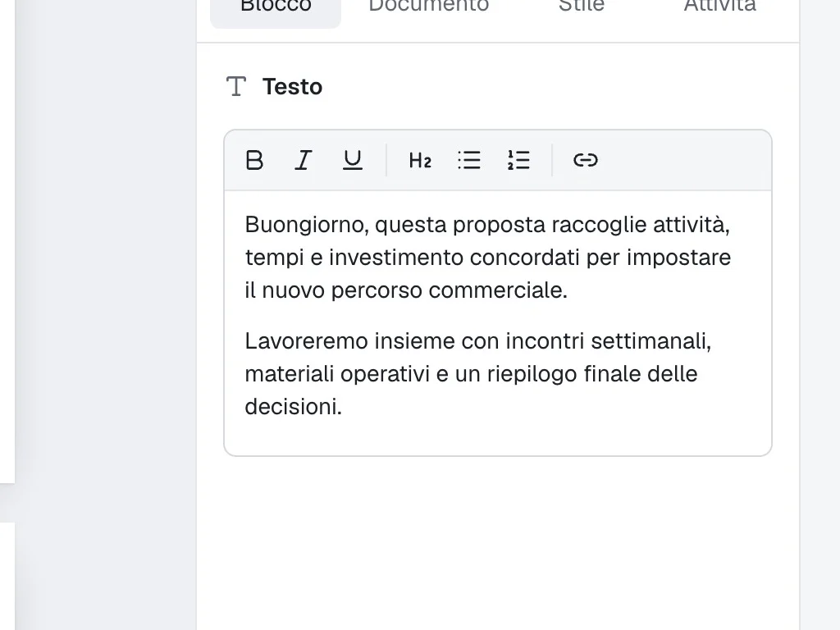Click the paragraph starting with Buongiorno
Viewport: 840px width, 630px height.
tap(488, 257)
